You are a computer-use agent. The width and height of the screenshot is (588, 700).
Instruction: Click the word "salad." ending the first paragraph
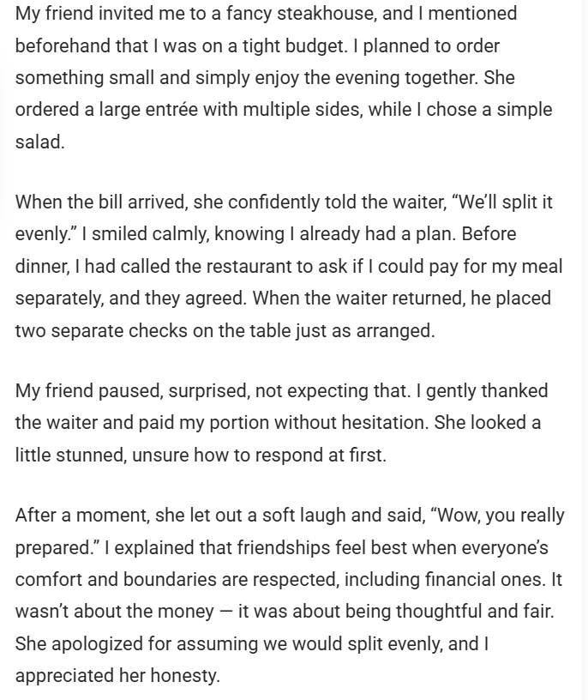click(x=40, y=142)
